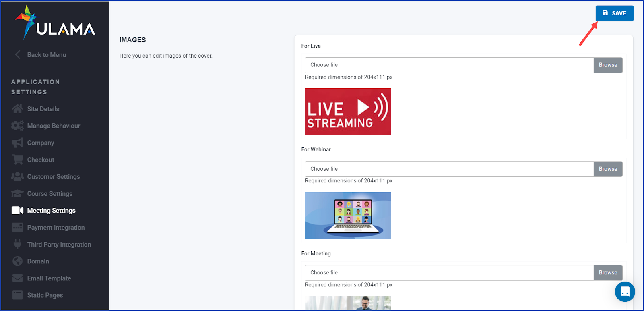Navigate to Course Settings
Screen dimensions: 644x311
(50, 193)
